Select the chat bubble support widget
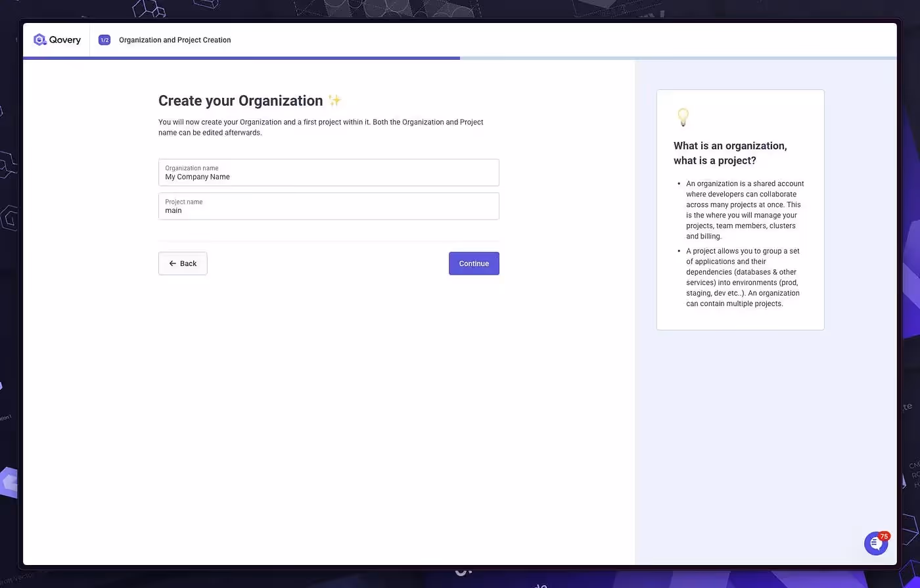This screenshot has height=588, width=920. (875, 543)
